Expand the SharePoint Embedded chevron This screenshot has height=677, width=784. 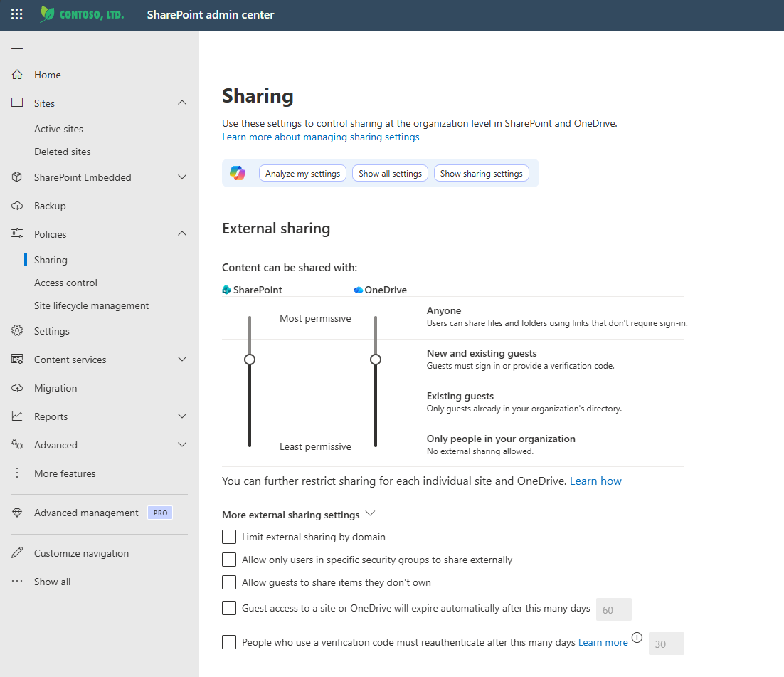tap(182, 177)
